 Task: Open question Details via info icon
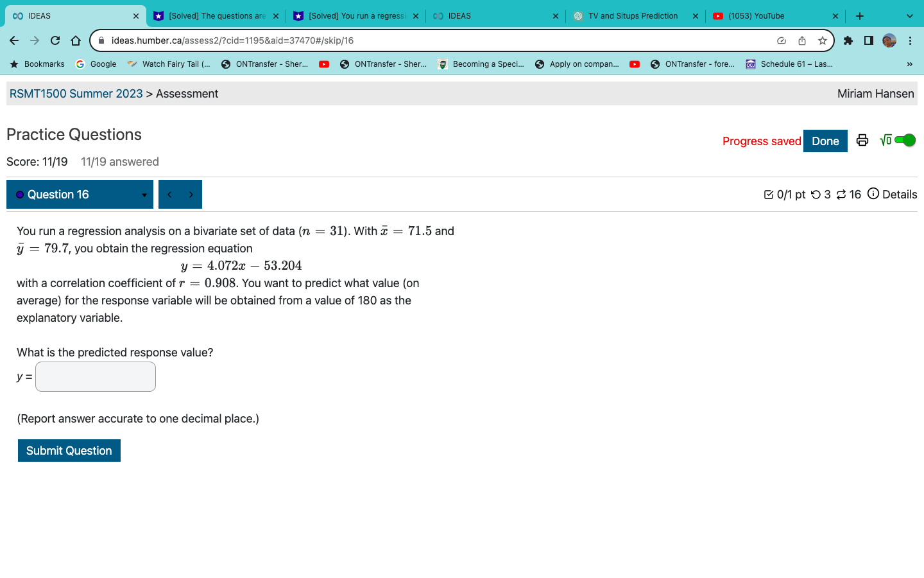pos(873,194)
